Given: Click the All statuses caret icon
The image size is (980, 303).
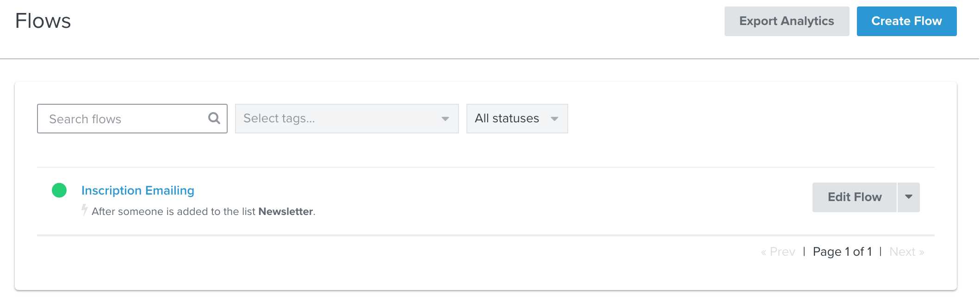Looking at the screenshot, I should click(554, 119).
